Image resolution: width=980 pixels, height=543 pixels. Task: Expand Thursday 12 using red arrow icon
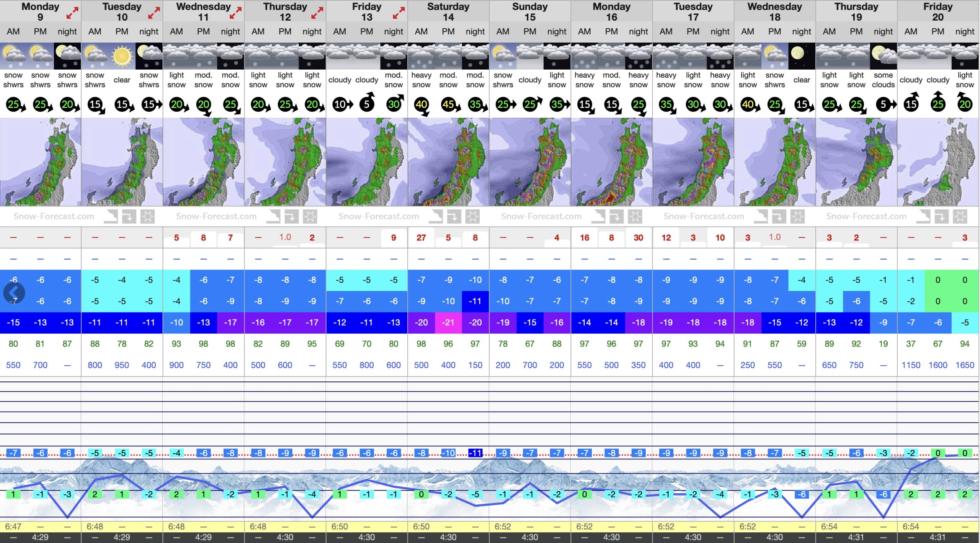317,13
